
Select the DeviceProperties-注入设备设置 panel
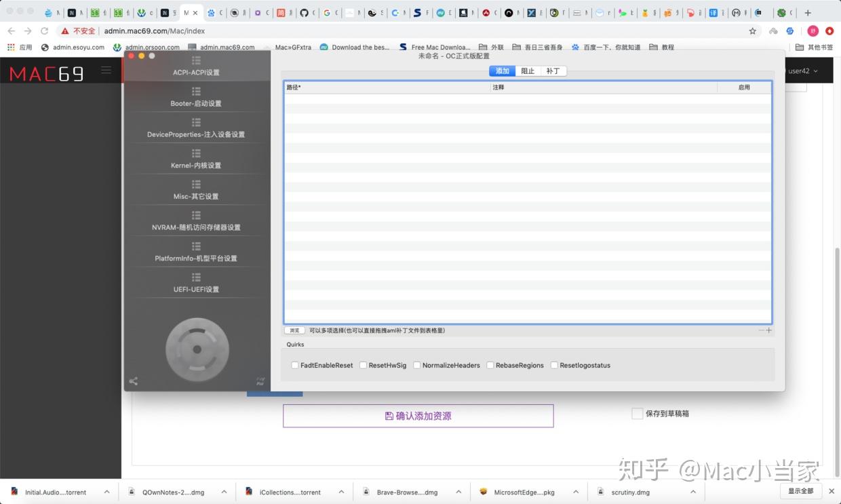pyautogui.click(x=196, y=134)
